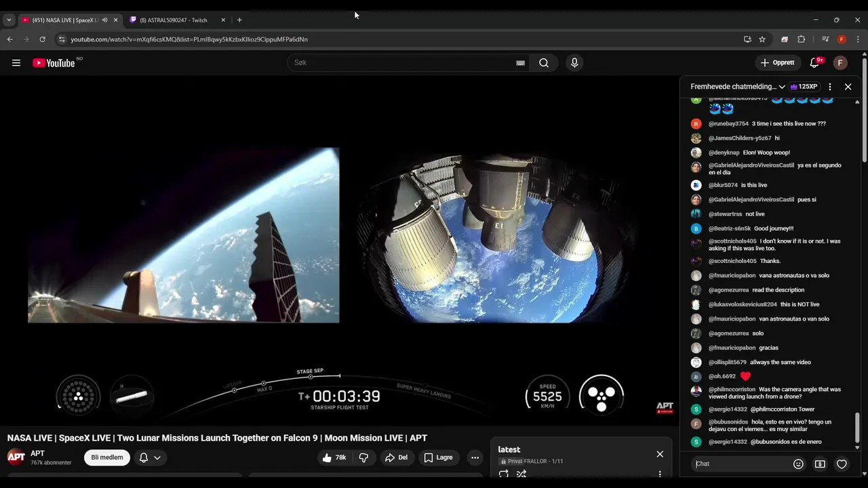Viewport: 868px width, 488px height.
Task: Open the APT channel avatar
Action: tap(16, 457)
